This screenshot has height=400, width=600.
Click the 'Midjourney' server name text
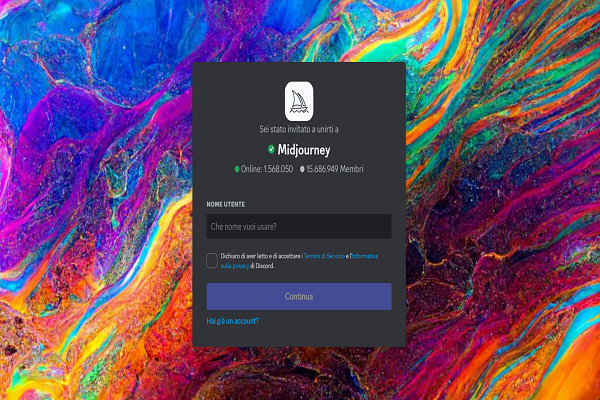304,150
